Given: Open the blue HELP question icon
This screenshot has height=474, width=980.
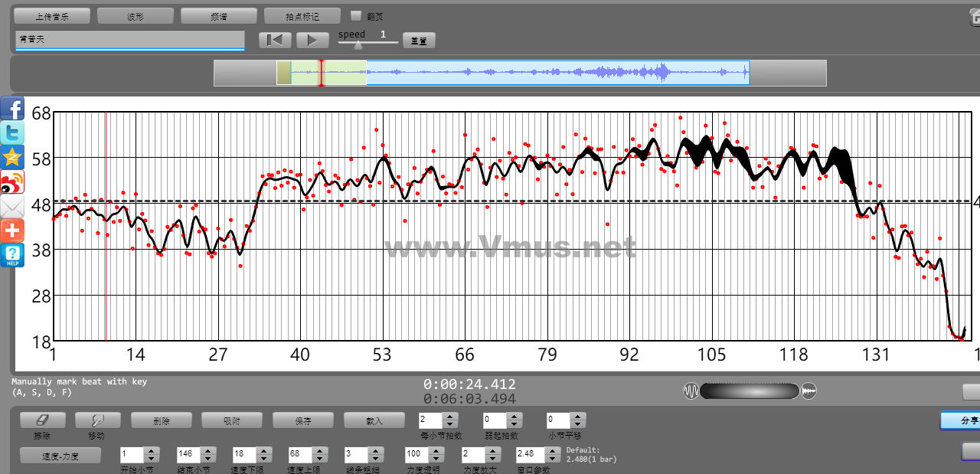Looking at the screenshot, I should [x=12, y=255].
